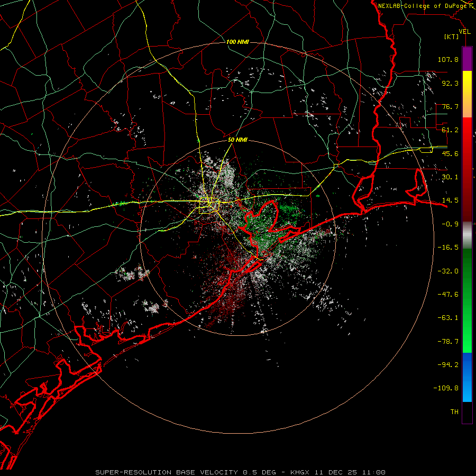Image resolution: width=476 pixels, height=476 pixels.
Task: Click the 50 NMI range ring label
Action: tap(237, 140)
